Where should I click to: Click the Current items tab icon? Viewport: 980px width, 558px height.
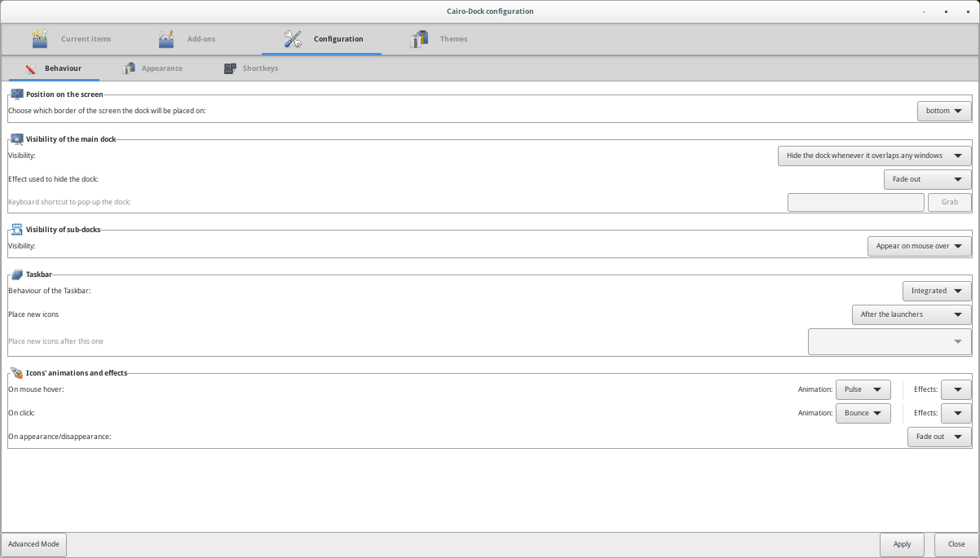click(x=40, y=38)
